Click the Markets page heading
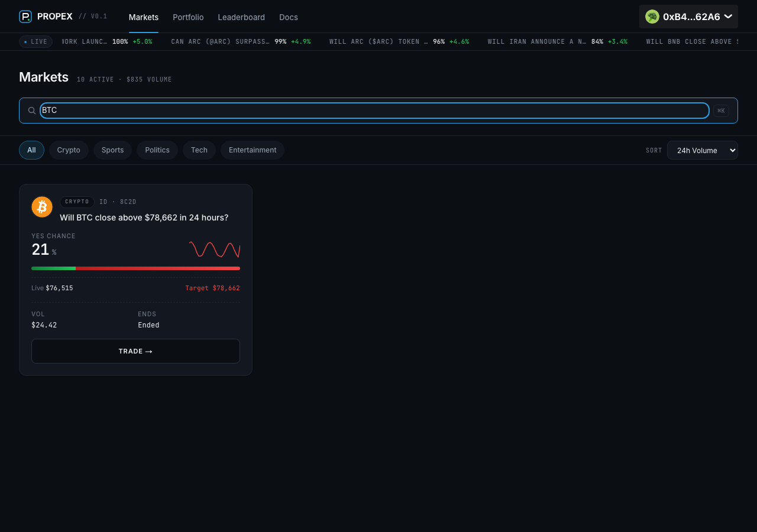757x532 pixels. [44, 77]
